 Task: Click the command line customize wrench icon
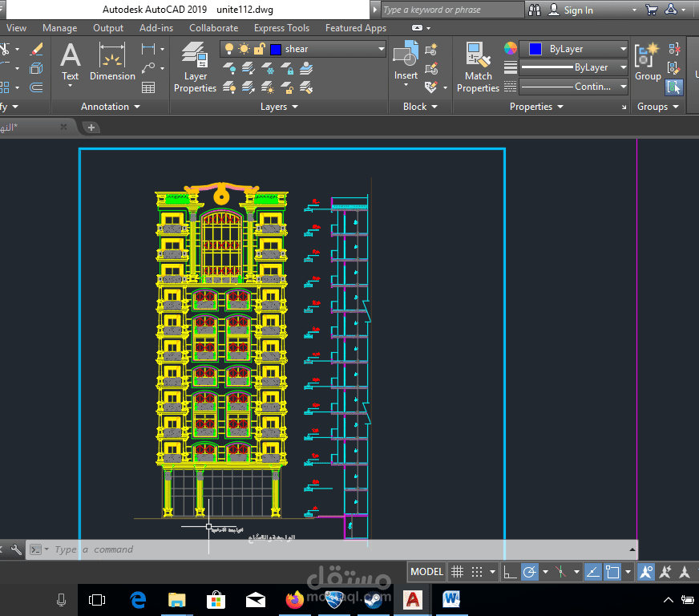click(15, 549)
